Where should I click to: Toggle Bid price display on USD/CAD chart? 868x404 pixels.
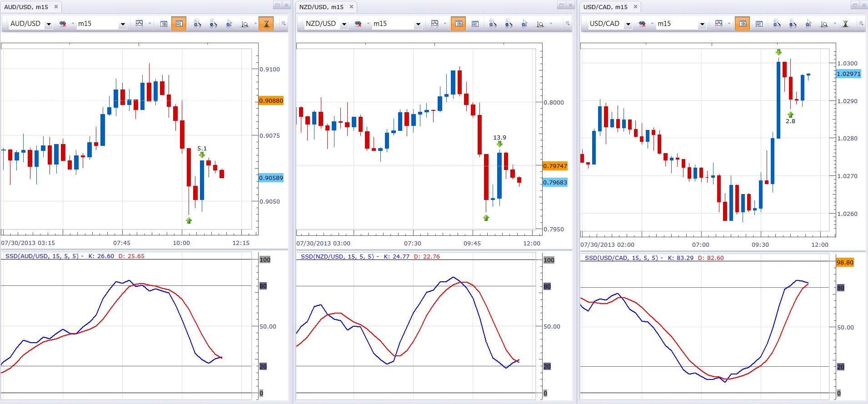(743, 24)
